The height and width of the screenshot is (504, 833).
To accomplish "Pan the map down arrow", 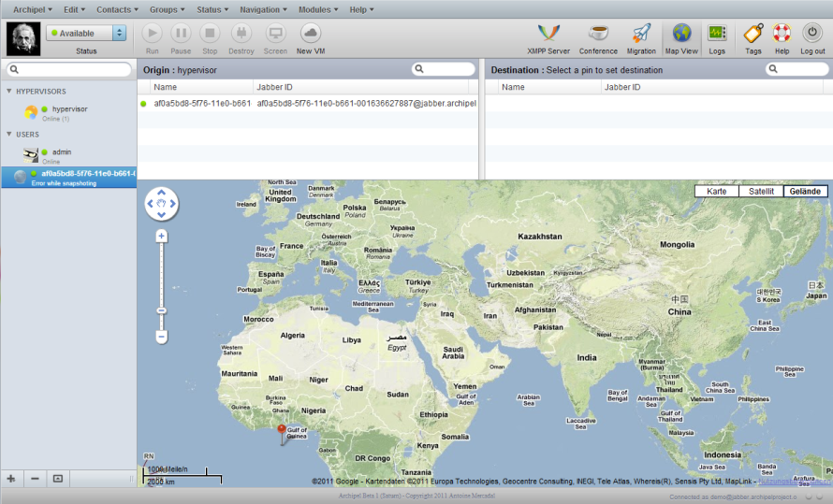I will pos(162,214).
